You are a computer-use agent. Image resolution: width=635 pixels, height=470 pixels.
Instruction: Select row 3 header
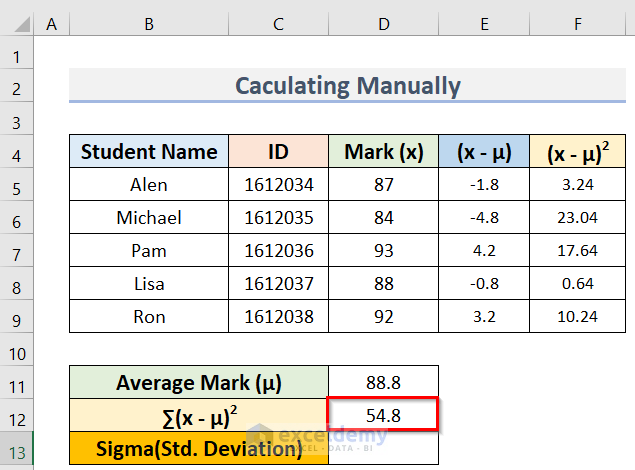pos(17,118)
